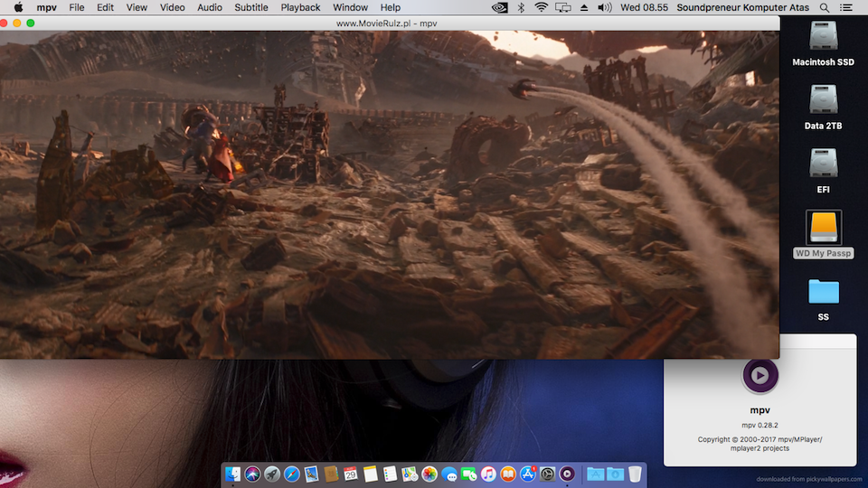Screen dimensions: 868x488
Task: Open the Help menu
Action: [x=391, y=7]
